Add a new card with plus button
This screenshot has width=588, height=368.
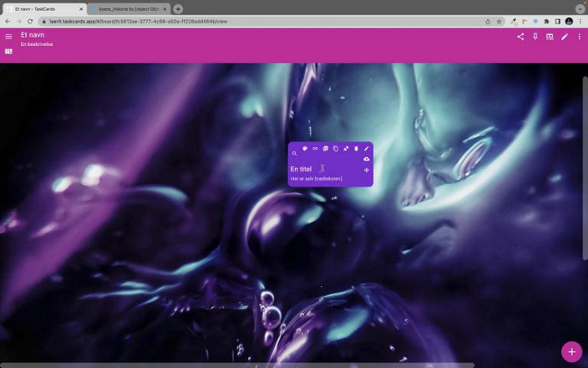571,351
